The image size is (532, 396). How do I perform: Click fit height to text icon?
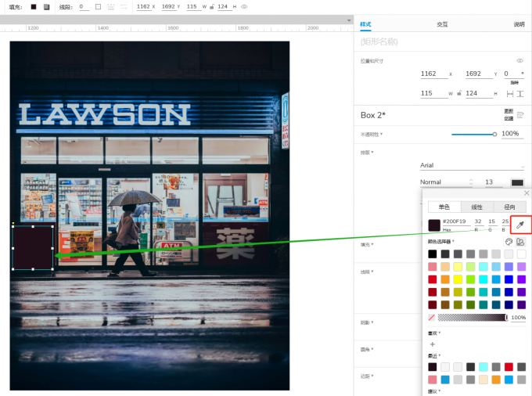520,94
